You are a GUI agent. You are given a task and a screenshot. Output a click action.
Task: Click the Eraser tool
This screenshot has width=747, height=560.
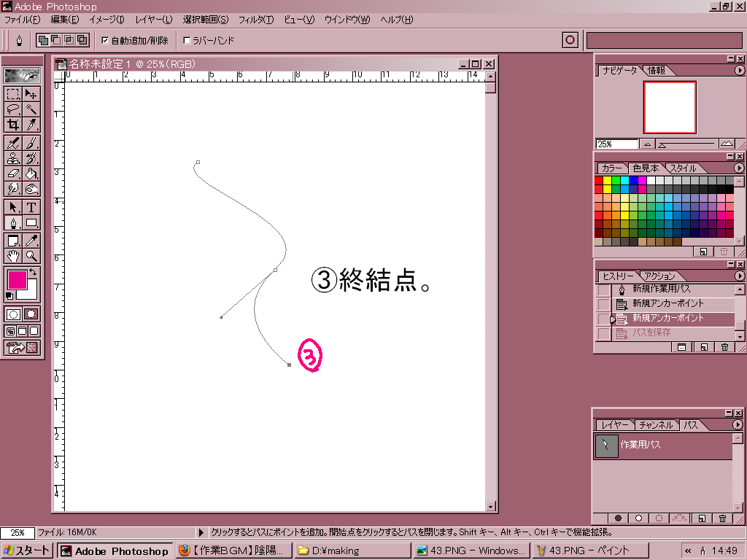[13, 174]
